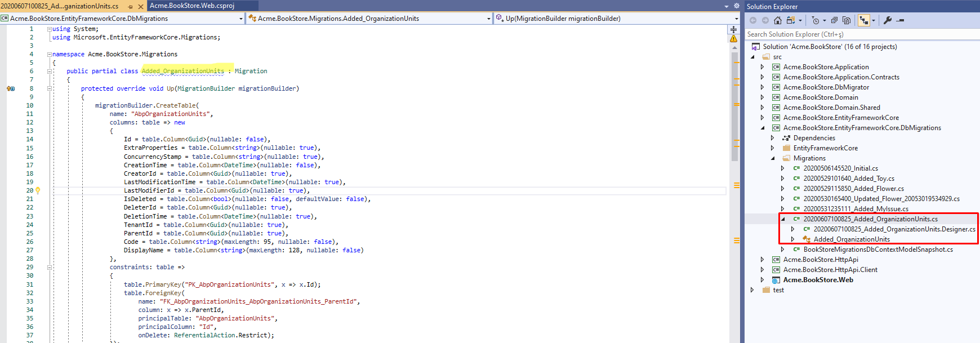Collapse the namespace code block outline
The height and width of the screenshot is (343, 980).
(50, 55)
